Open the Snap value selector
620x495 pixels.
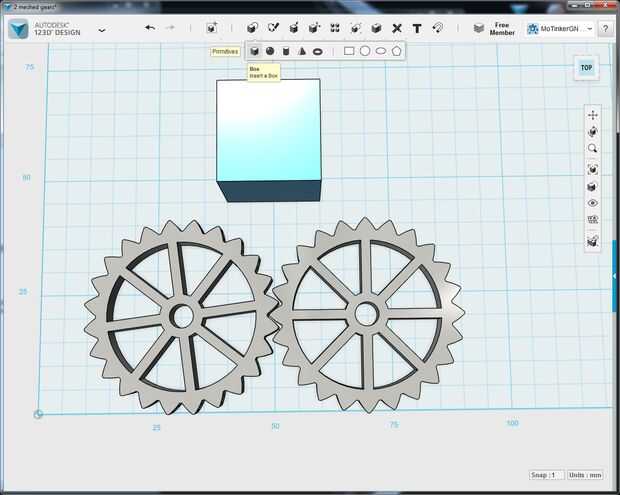coord(547,475)
